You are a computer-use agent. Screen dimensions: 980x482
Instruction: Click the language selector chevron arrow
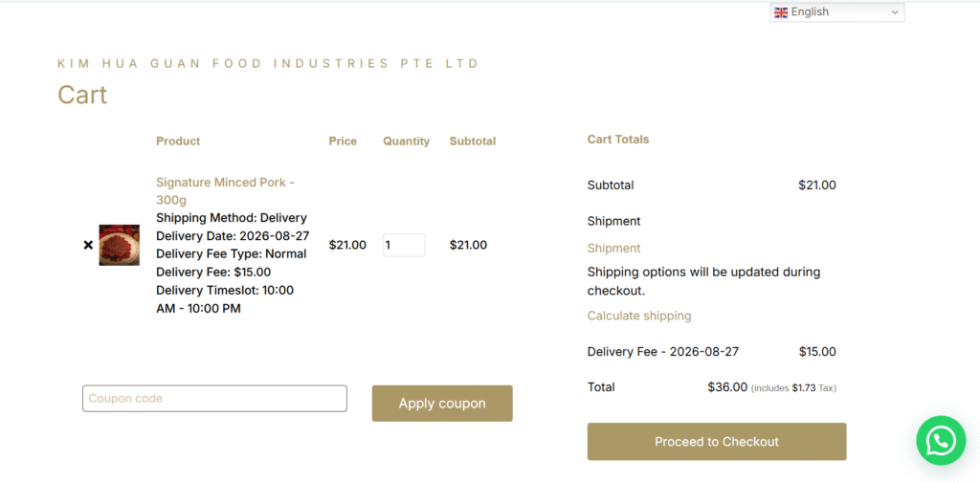[895, 12]
